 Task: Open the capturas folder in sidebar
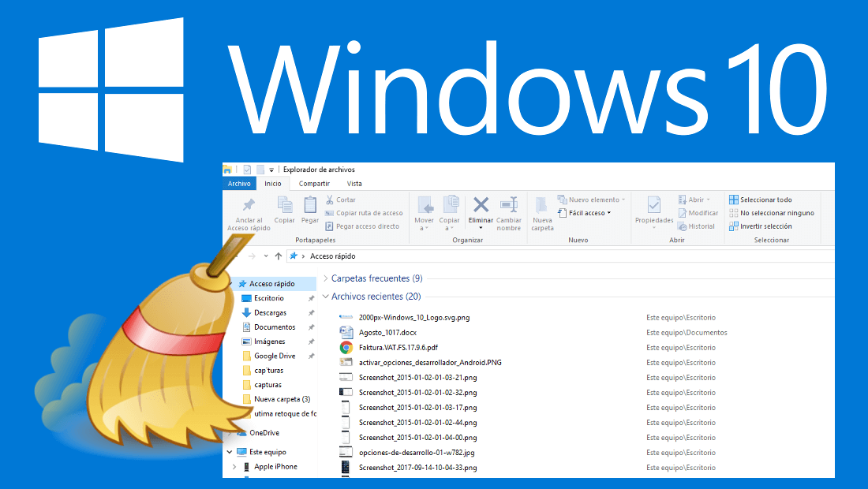pyautogui.click(x=268, y=384)
